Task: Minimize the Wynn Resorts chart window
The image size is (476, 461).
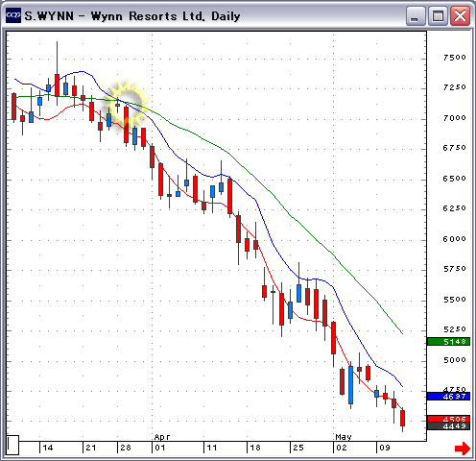Action: pyautogui.click(x=415, y=15)
